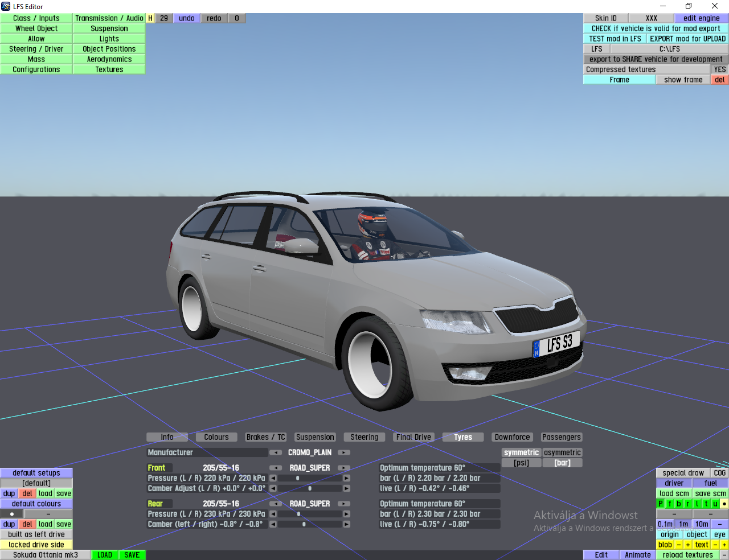Adjust the front tyre pressure slider
This screenshot has width=729, height=560.
310,478
